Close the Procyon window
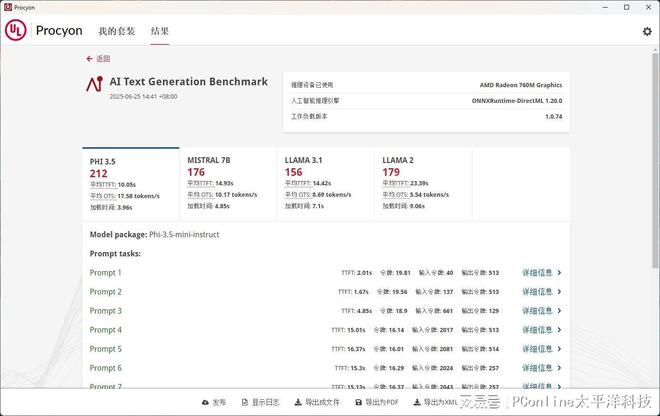The width and height of the screenshot is (660, 416). (649, 7)
